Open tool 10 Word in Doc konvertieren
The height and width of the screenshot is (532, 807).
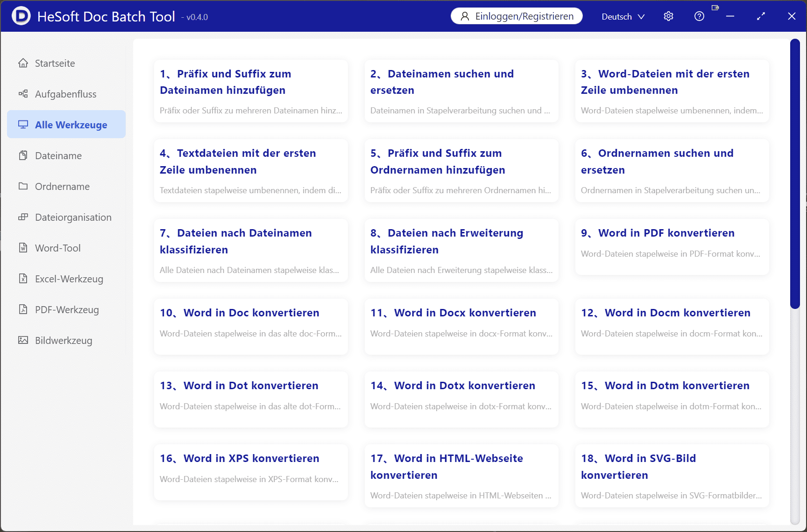point(251,327)
